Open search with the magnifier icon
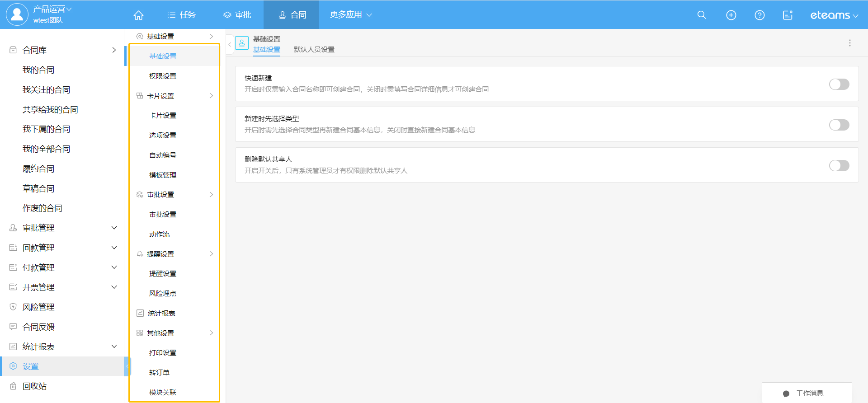Image resolution: width=868 pixels, height=403 pixels. [x=701, y=15]
